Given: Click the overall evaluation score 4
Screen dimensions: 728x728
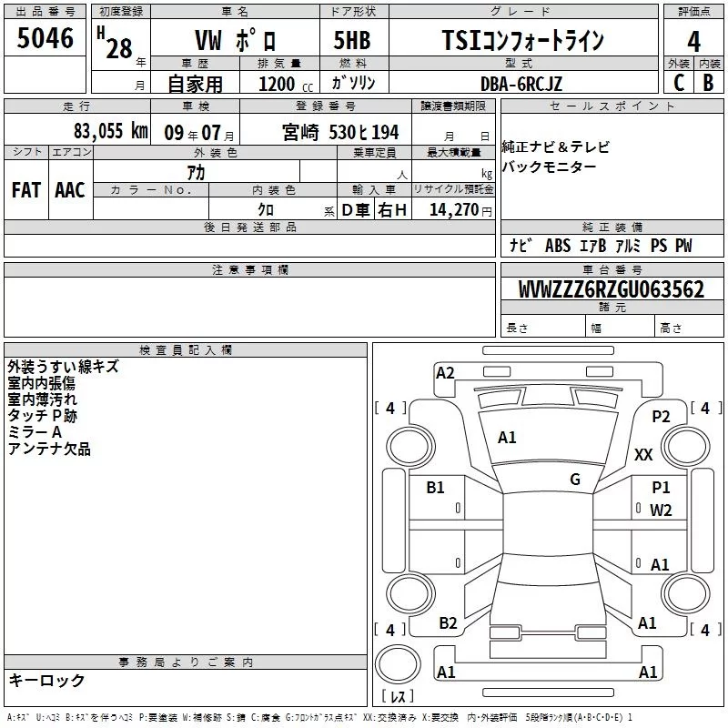Looking at the screenshot, I should coord(693,41).
